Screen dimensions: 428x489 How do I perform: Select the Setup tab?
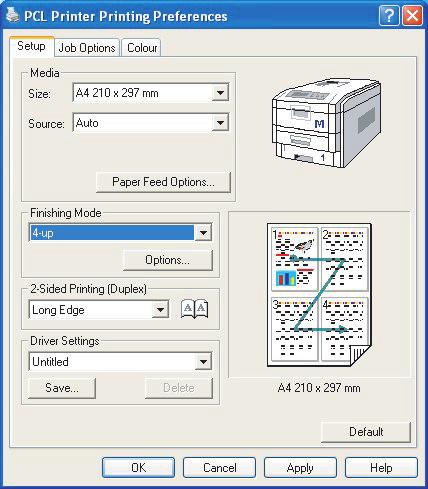coord(31,46)
